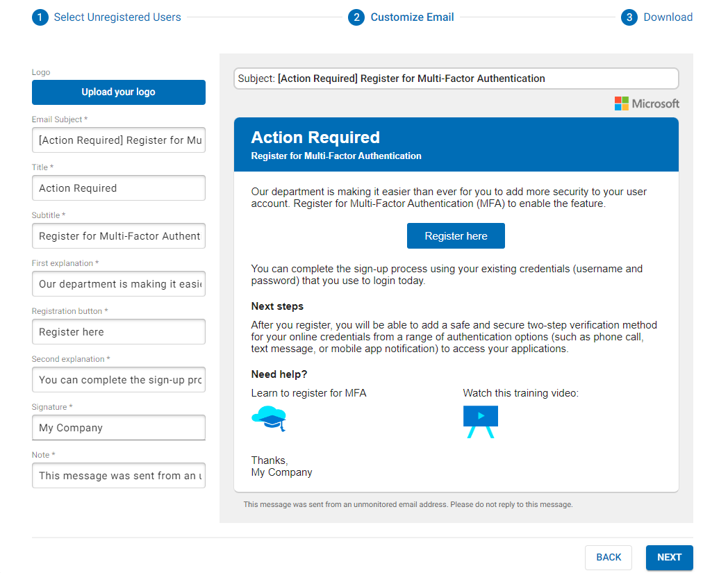Click Learn to register for MFA text
Image resolution: width=728 pixels, height=573 pixels.
308,393
